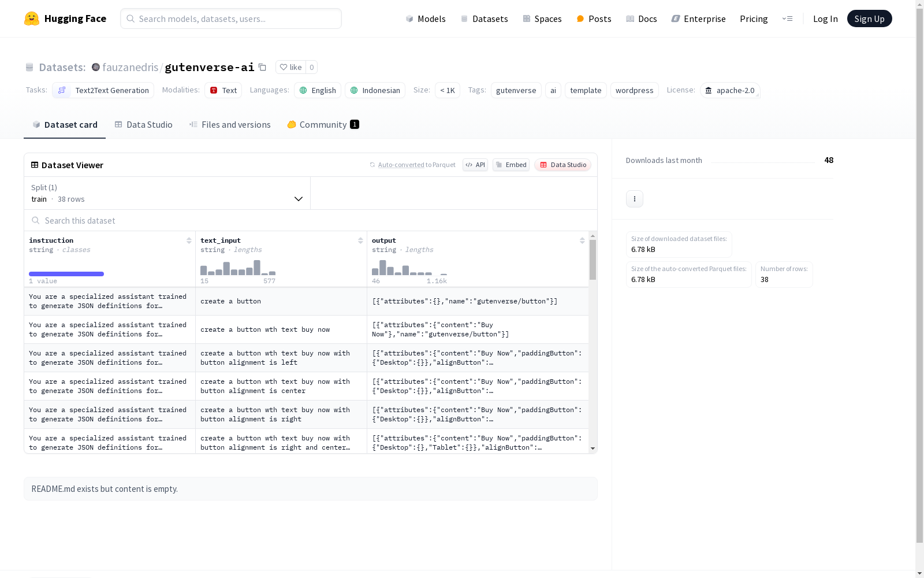Open the Dataset card tab

coord(65,124)
